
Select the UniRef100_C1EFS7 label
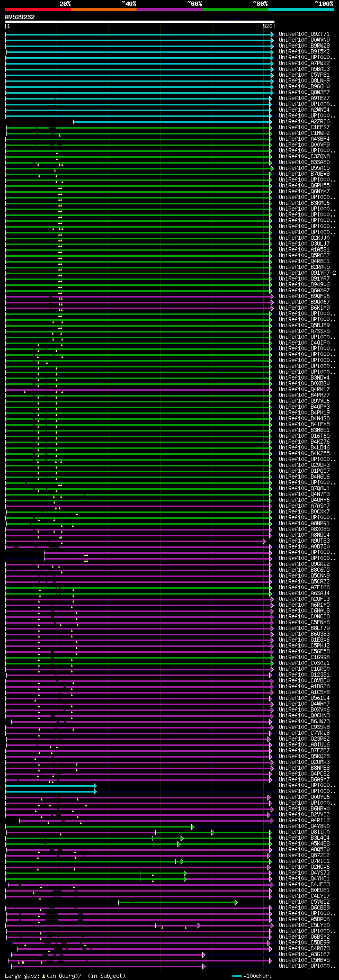pos(304,127)
